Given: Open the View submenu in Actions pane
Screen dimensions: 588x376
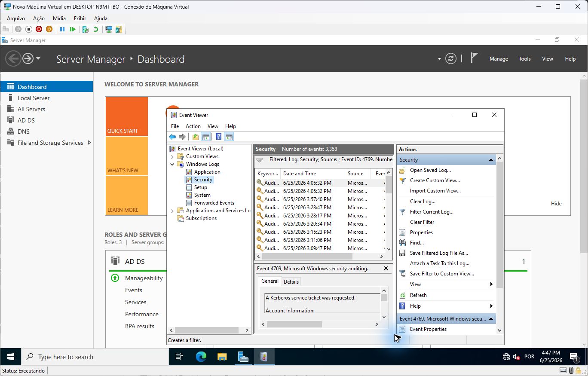Looking at the screenshot, I should 491,284.
